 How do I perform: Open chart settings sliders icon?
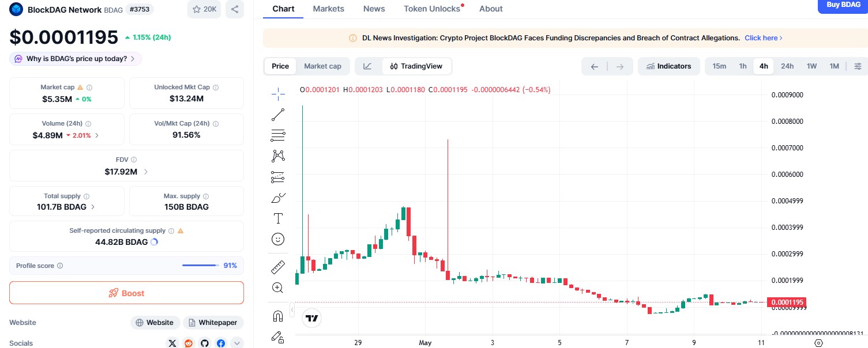[x=858, y=66]
